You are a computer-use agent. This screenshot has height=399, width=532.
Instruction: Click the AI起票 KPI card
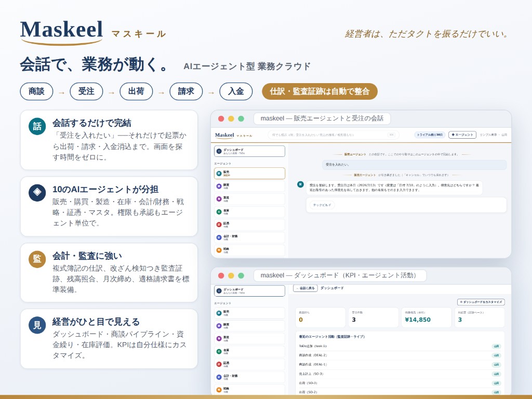point(480,317)
